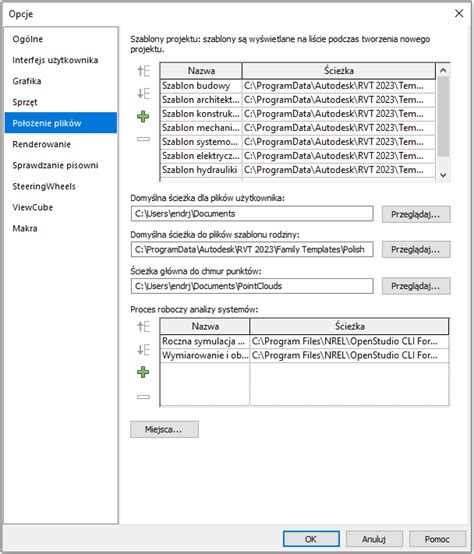Viewport: 474px width, 554px height.
Task: Select the Roczna symulacja ... workflow row
Action: 304,341
